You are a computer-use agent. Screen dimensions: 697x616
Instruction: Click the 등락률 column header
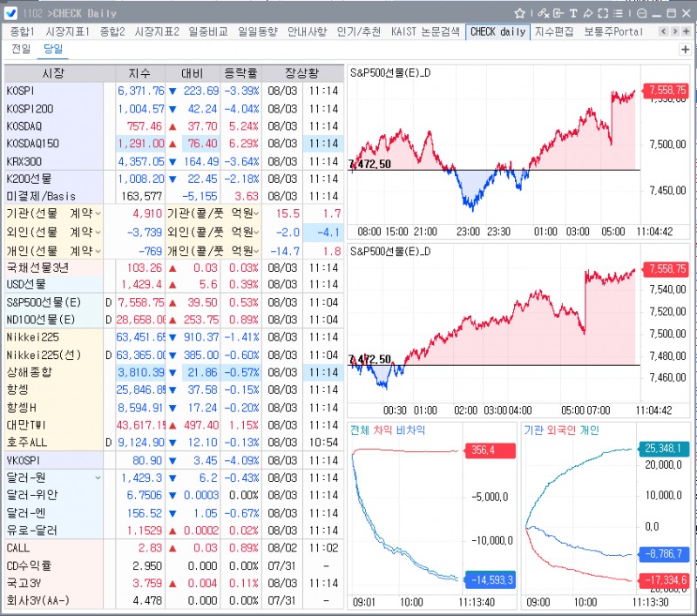(x=240, y=73)
